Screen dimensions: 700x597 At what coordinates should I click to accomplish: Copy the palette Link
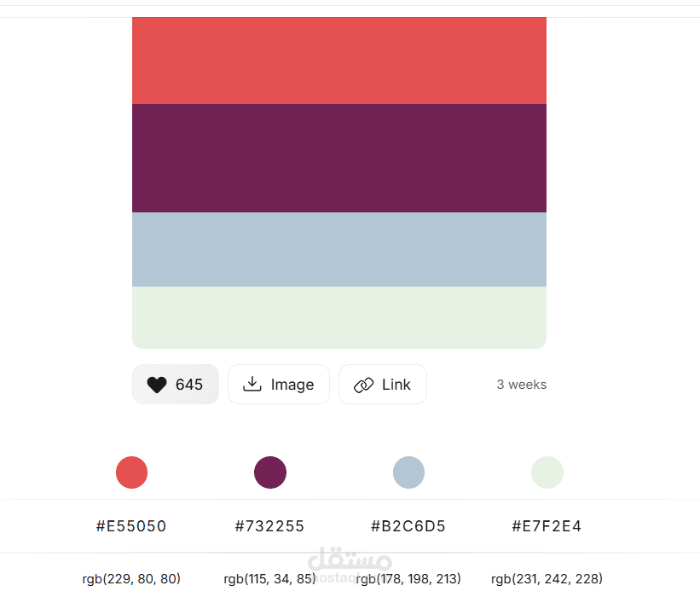tap(383, 384)
